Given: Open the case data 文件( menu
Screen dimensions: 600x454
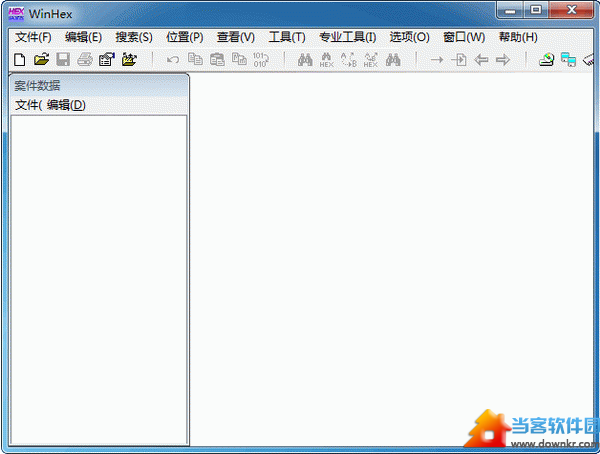Looking at the screenshot, I should tap(29, 105).
